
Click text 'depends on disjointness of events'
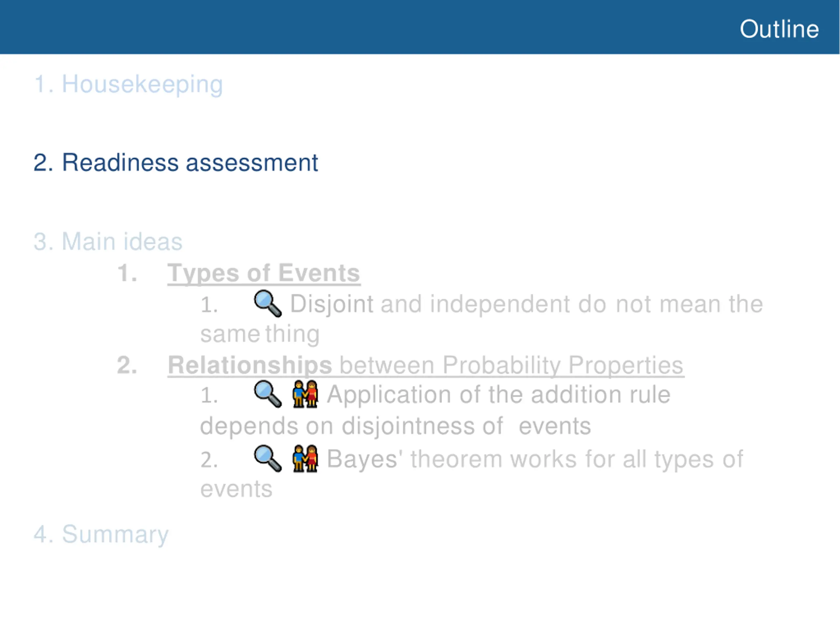click(395, 426)
